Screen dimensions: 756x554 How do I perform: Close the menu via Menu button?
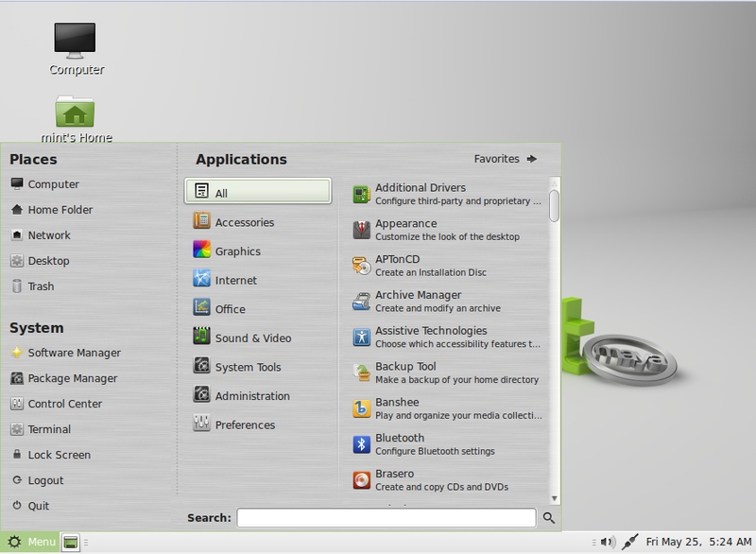pyautogui.click(x=30, y=542)
